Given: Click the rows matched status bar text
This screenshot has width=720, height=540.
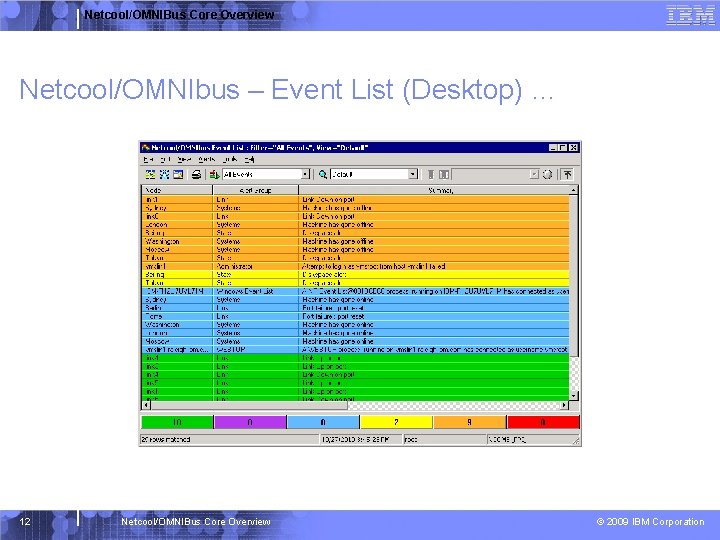Looking at the screenshot, I should pos(166,439).
